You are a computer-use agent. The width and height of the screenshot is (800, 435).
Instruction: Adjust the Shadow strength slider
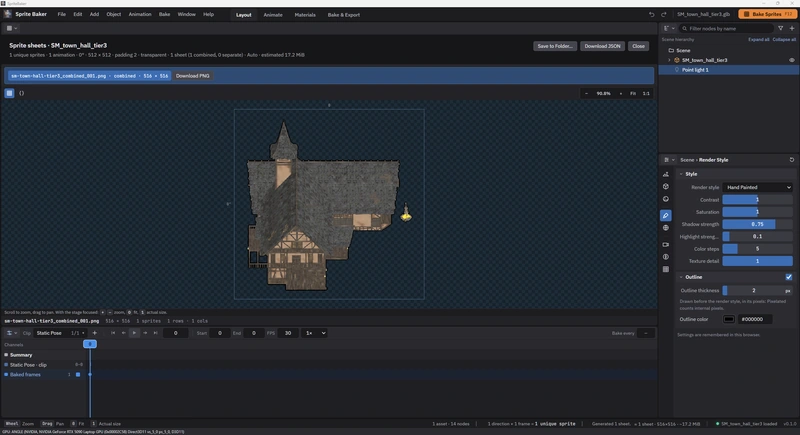(x=758, y=224)
